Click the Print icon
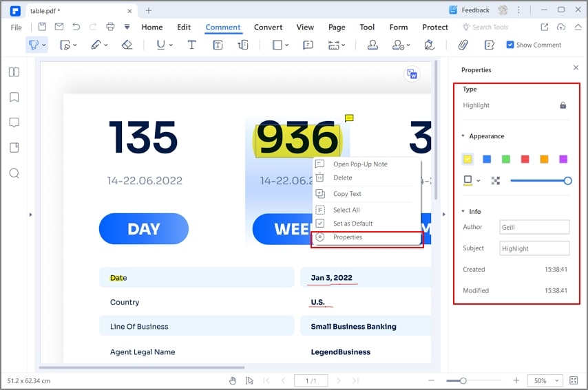The image size is (588, 390). click(x=110, y=27)
